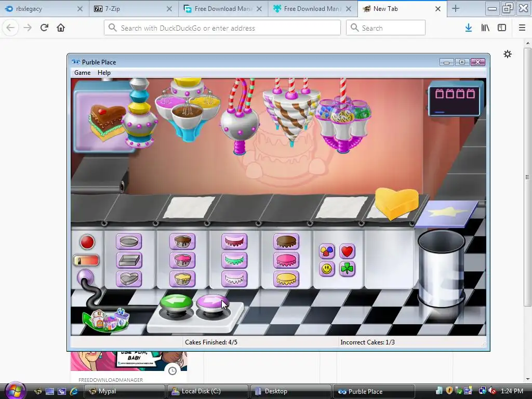Apply the white filling icing button
532x399 pixels.
(234, 279)
